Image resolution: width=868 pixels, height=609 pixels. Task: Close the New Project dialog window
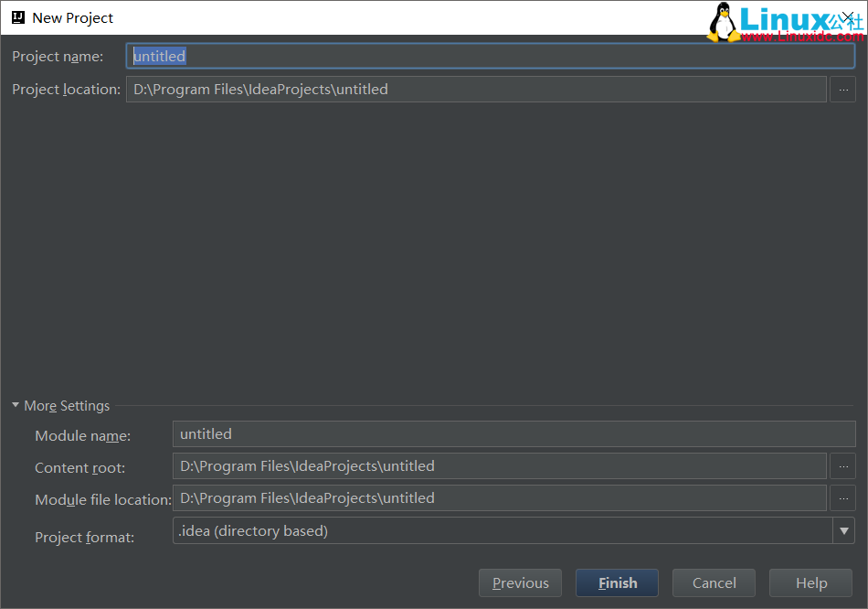tap(847, 17)
